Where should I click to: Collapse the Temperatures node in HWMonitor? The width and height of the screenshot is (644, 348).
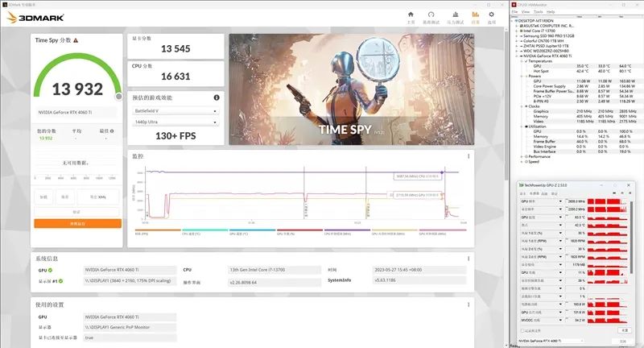pos(522,60)
